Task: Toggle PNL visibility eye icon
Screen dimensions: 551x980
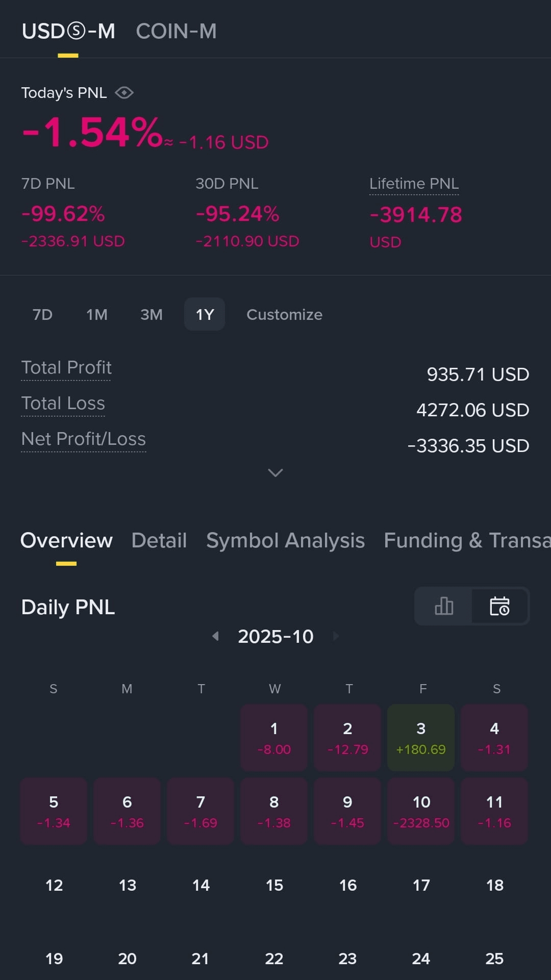Action: [124, 93]
